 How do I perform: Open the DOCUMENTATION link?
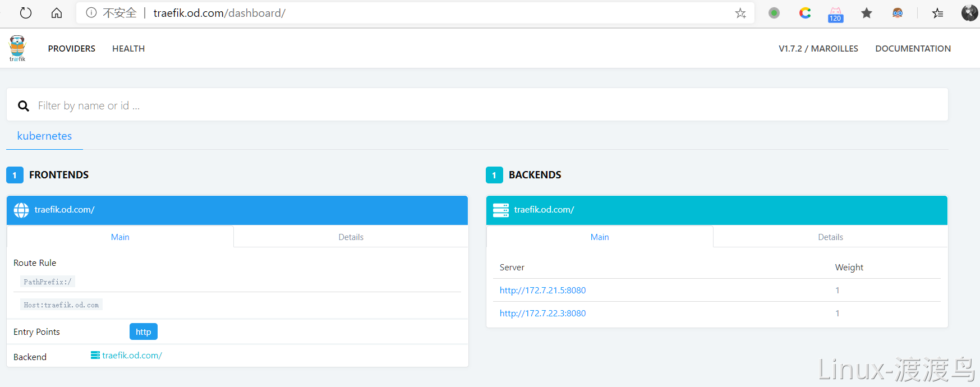pyautogui.click(x=913, y=49)
